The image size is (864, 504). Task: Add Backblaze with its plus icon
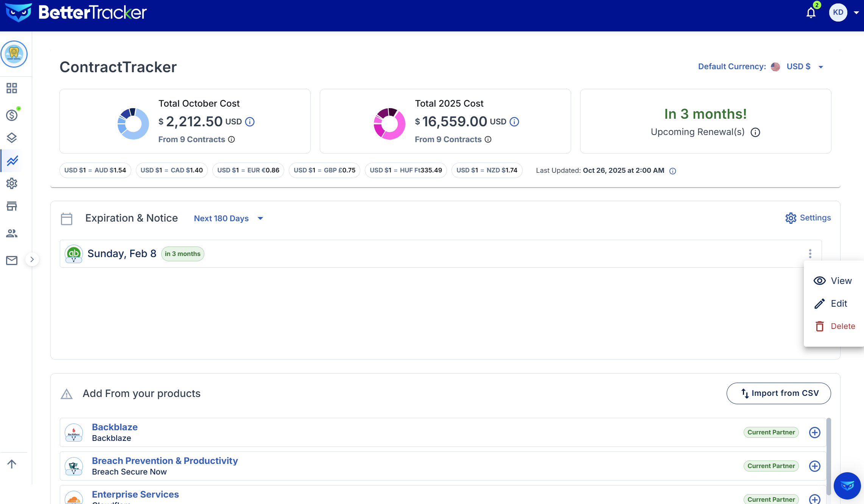(814, 432)
